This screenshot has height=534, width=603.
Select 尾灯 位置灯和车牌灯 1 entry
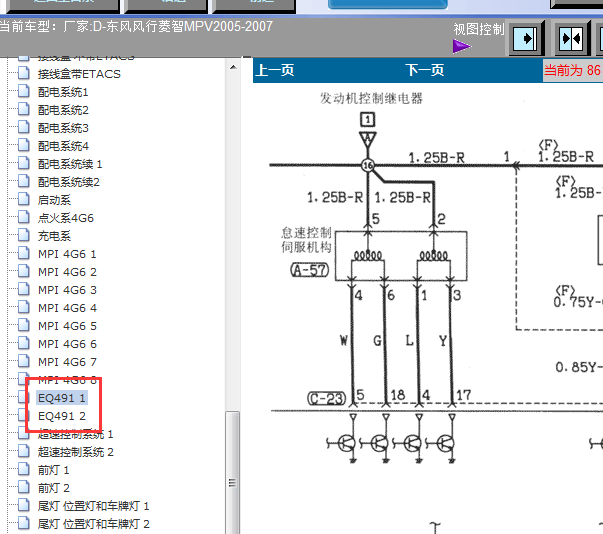coord(94,506)
